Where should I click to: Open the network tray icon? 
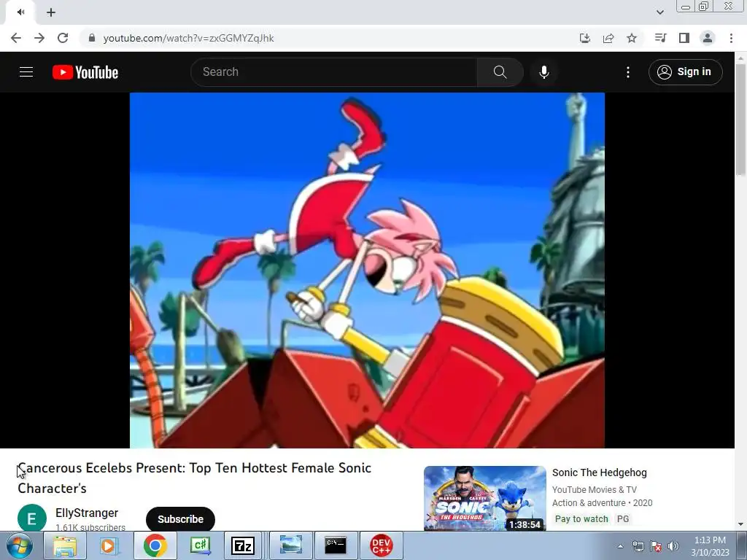tap(638, 546)
